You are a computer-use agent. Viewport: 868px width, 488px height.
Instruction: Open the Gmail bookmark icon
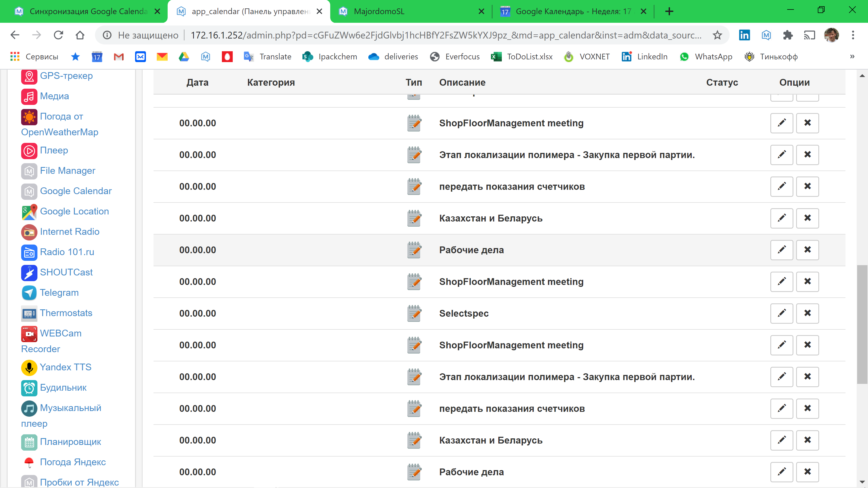point(119,57)
